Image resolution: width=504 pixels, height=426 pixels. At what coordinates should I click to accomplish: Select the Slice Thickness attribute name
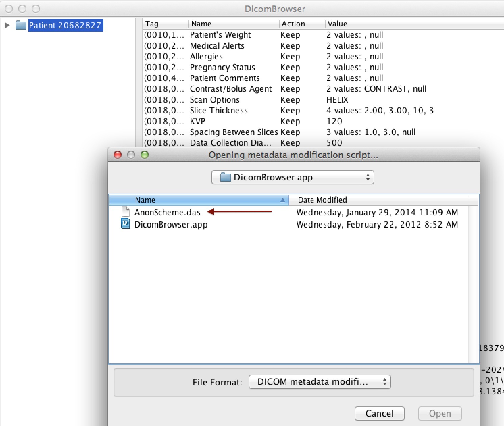tap(219, 110)
